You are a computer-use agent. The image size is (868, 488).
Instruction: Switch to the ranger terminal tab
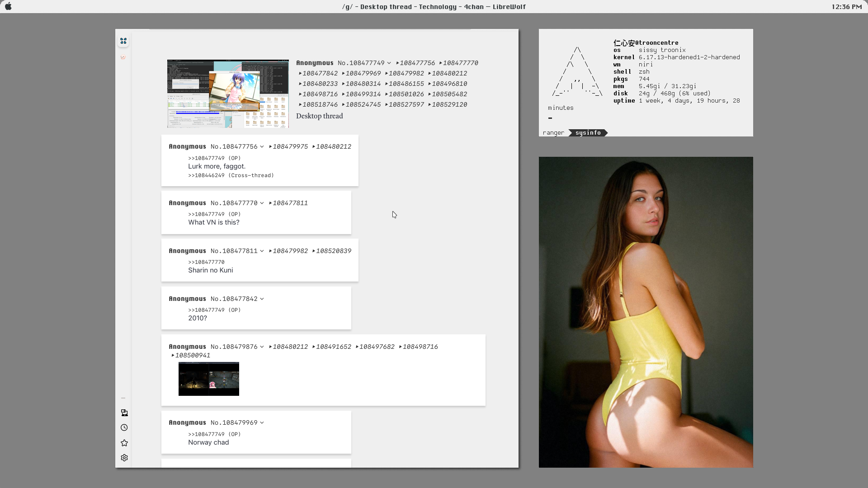point(553,132)
